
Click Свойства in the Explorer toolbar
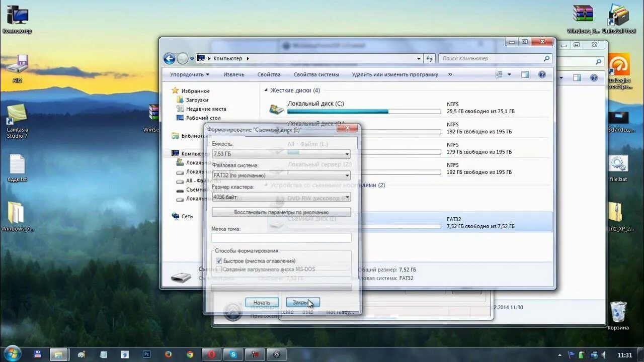pos(269,74)
